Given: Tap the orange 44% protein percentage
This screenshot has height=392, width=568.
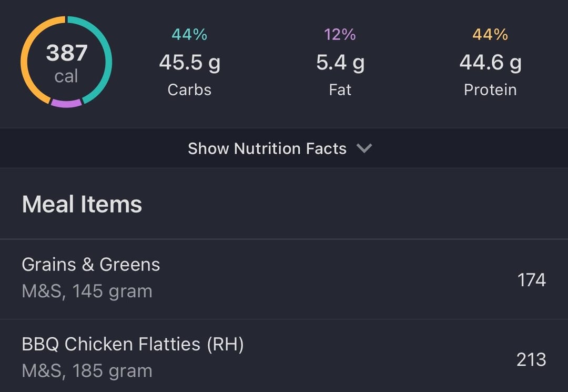Looking at the screenshot, I should pyautogui.click(x=490, y=35).
